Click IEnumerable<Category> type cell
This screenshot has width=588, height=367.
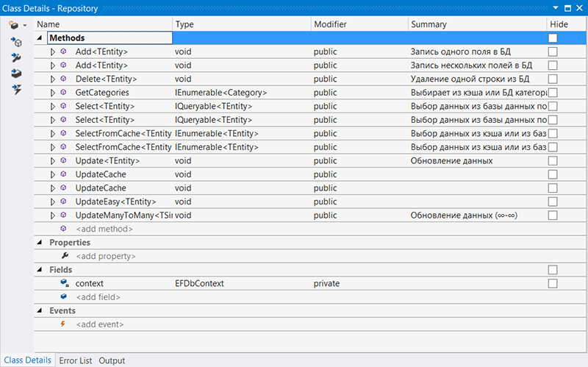(x=221, y=93)
